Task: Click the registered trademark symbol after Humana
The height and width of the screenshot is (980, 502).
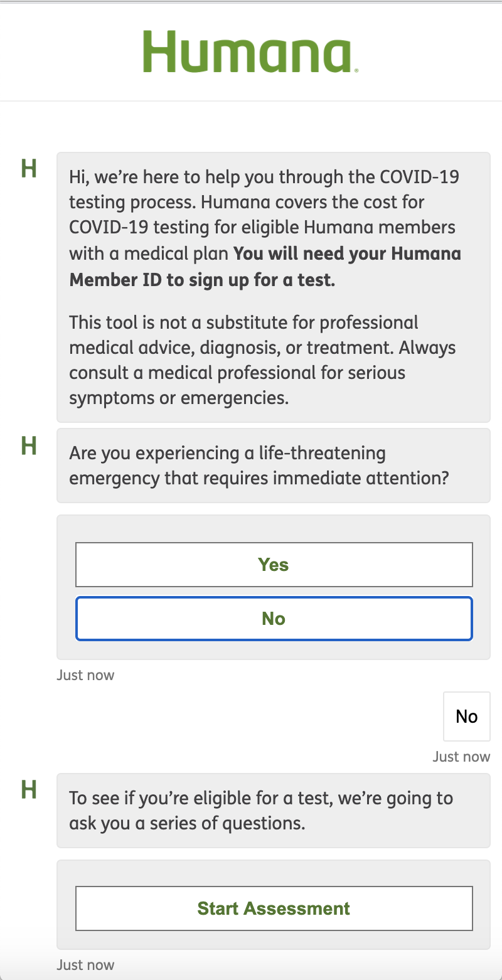Action: [x=356, y=69]
